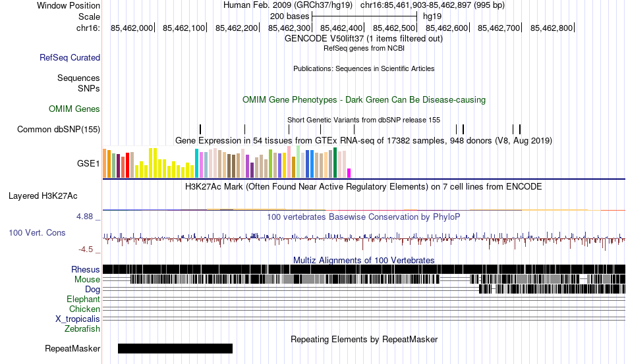This screenshot has height=364, width=626.
Task: Click the 85,462,000 coordinate label
Action: pos(132,28)
